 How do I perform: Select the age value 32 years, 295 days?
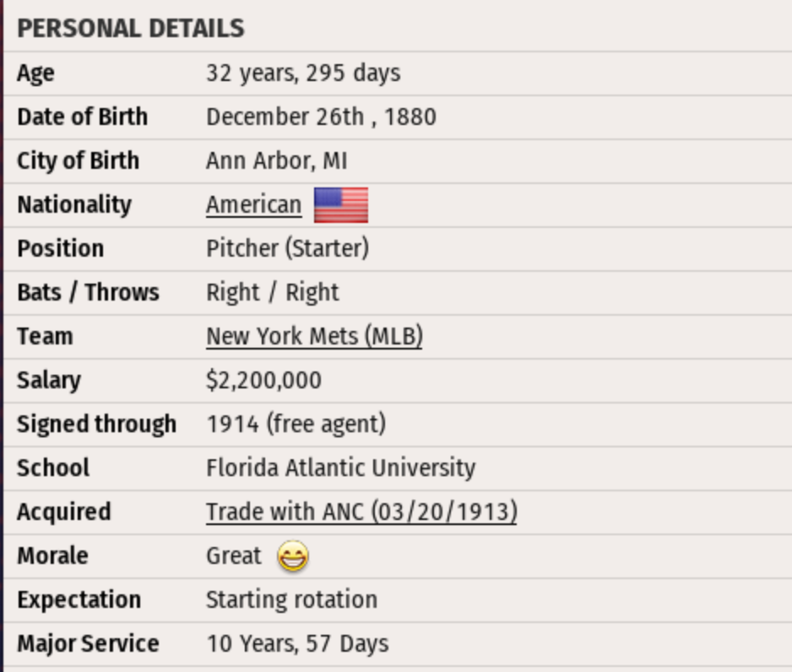(x=303, y=73)
